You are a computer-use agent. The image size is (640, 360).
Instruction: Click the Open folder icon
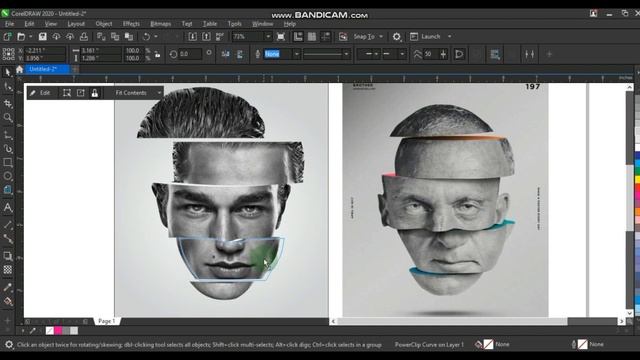[21, 37]
